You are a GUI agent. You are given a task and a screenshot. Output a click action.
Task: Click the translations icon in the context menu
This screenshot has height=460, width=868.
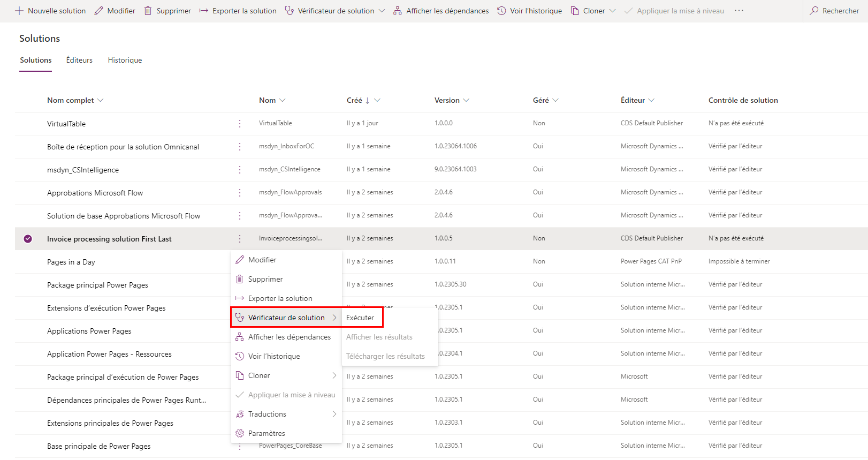pyautogui.click(x=240, y=414)
